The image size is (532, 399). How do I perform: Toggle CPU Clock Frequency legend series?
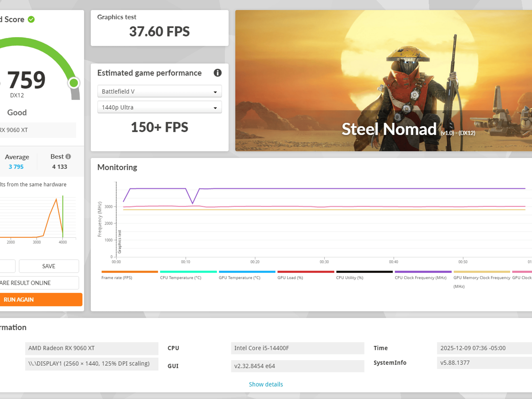pyautogui.click(x=423, y=275)
